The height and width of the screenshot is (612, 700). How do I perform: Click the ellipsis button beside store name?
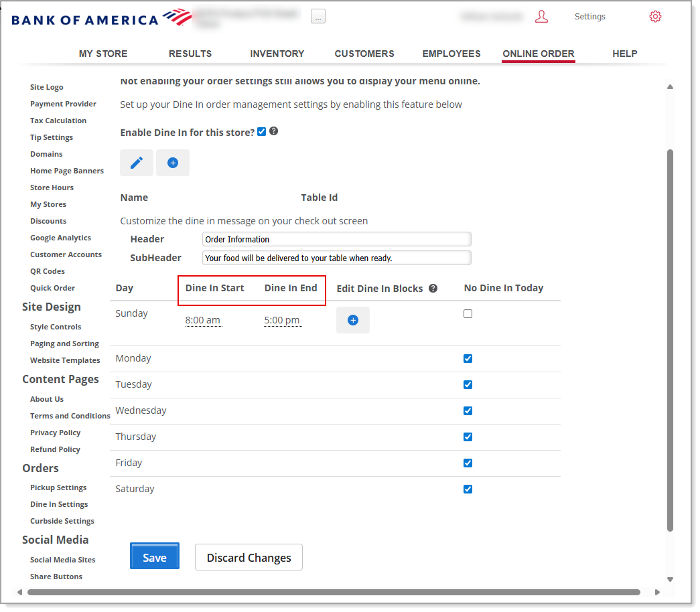pos(318,17)
